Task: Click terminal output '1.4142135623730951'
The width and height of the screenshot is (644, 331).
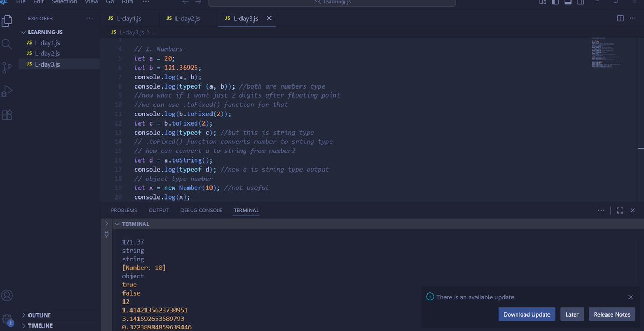Action: coord(155,310)
